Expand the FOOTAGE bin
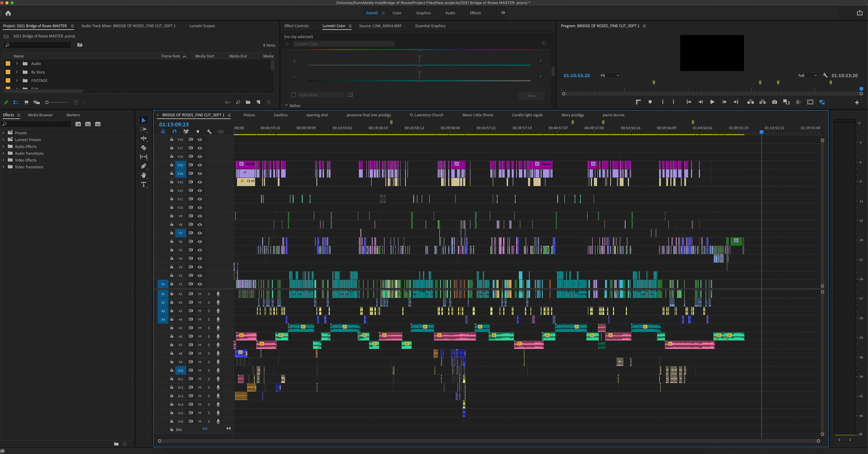Image resolution: width=868 pixels, height=454 pixels. tap(17, 81)
